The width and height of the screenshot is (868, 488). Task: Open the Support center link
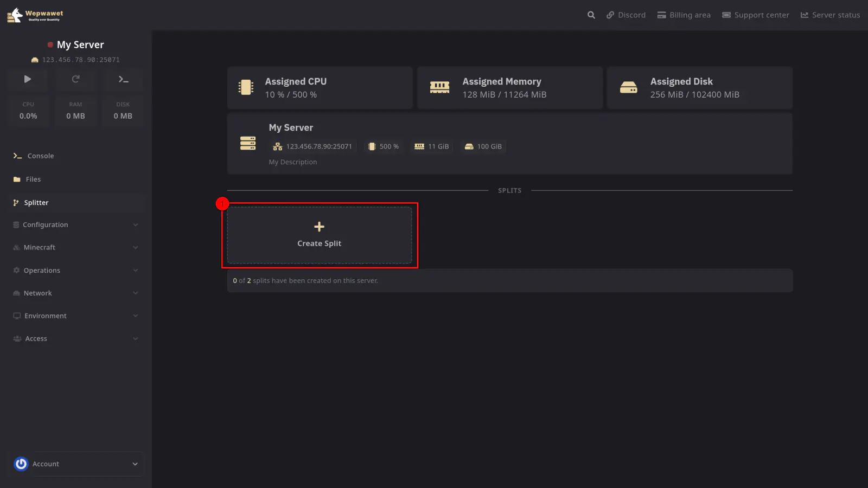755,15
